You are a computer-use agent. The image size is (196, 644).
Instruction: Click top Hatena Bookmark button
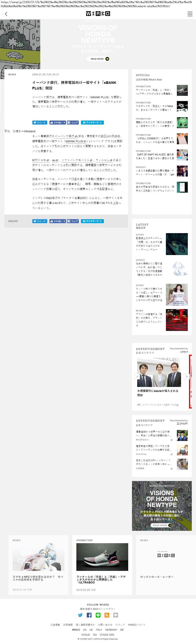pos(92,123)
